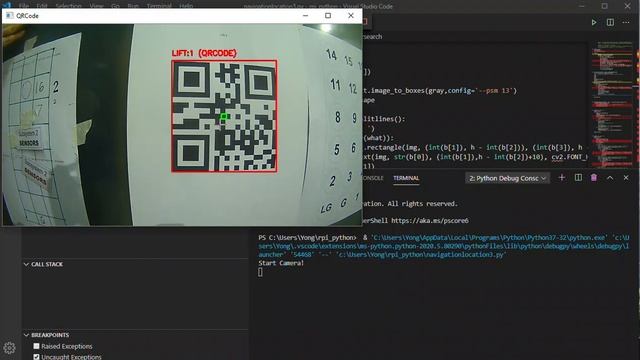Close the Visual Studio Code window
Screen dimensions: 640x360
tap(627, 6)
